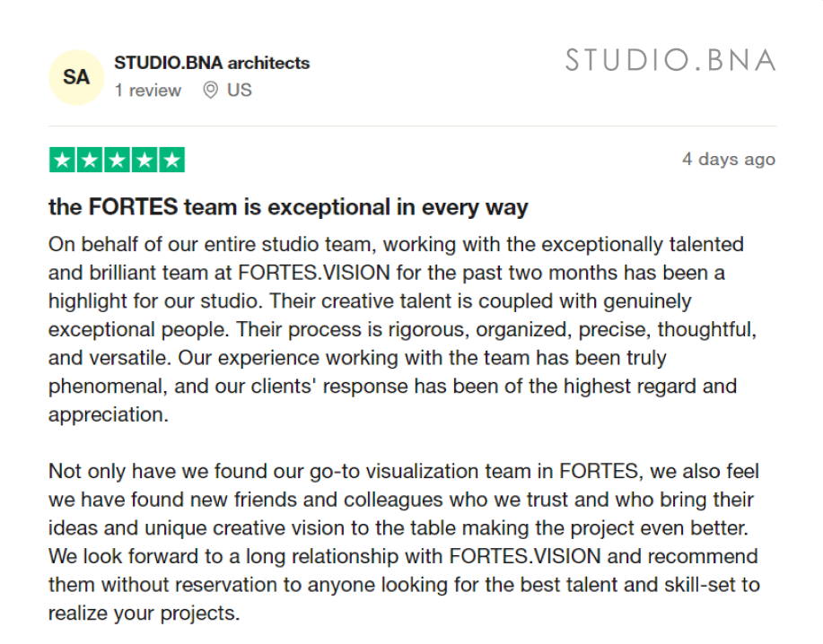Click the word "appreciation." ending first paragraph
This screenshot has width=823, height=644.
pyautogui.click(x=108, y=415)
